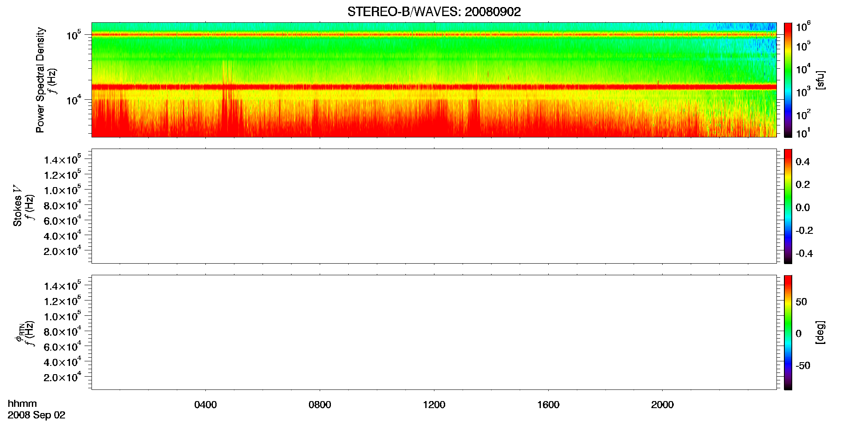
Task: Click the Stokes V color bar
Action: click(x=788, y=206)
